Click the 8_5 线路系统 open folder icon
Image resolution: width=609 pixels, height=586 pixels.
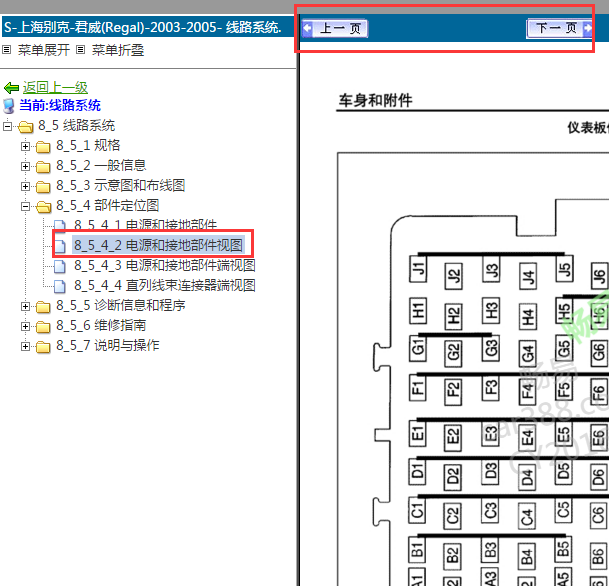point(25,126)
